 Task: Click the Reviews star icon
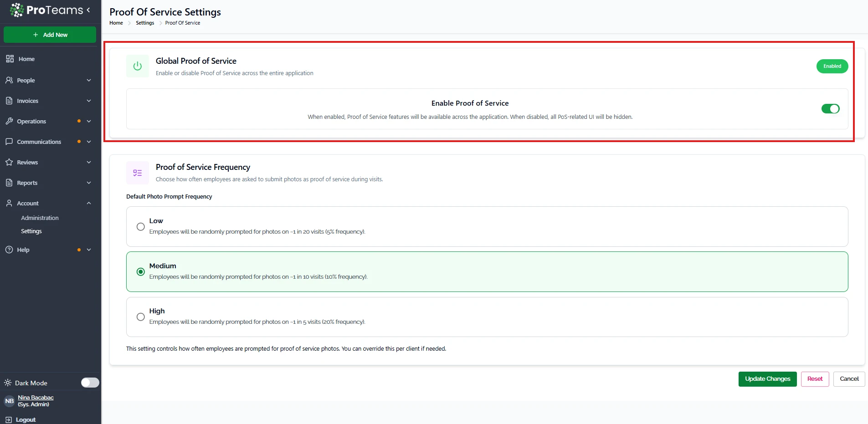click(9, 162)
